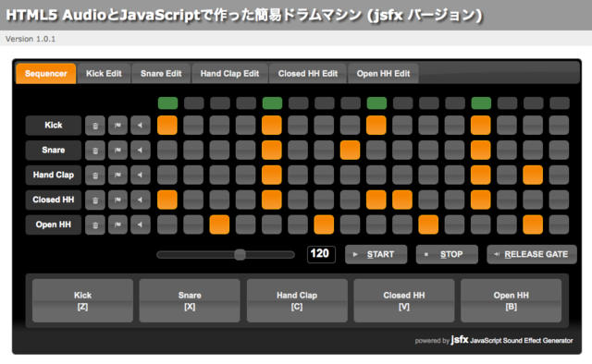Turn off the active Kick step 1
Viewport: 592px width, 364px height.
tap(167, 126)
